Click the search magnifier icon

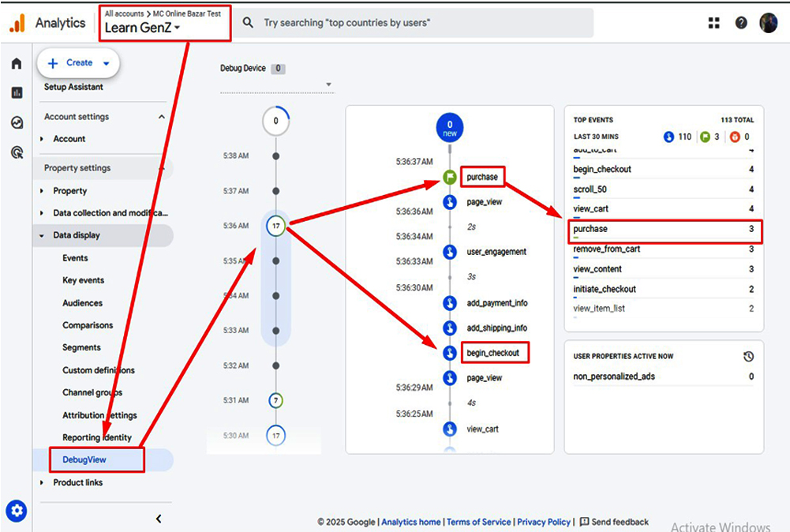(x=248, y=23)
